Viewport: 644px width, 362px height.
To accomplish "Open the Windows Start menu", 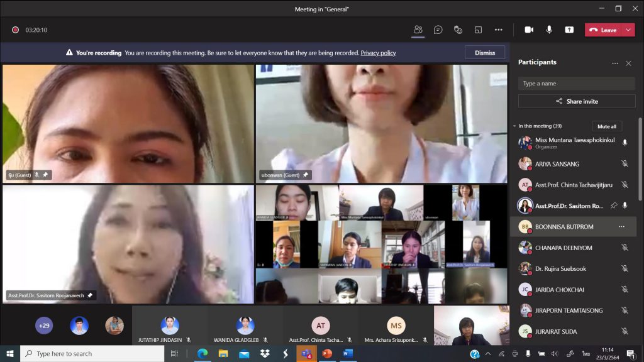I will (10, 353).
